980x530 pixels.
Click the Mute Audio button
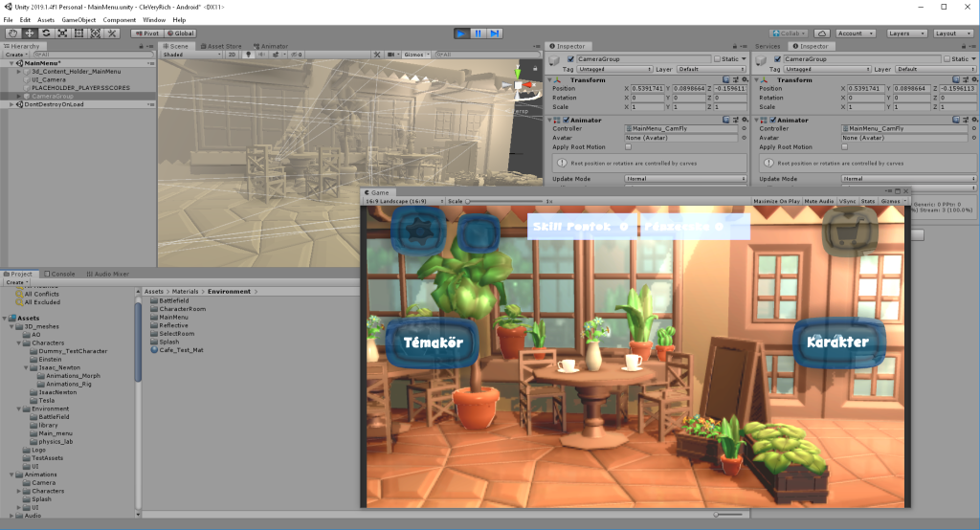818,202
